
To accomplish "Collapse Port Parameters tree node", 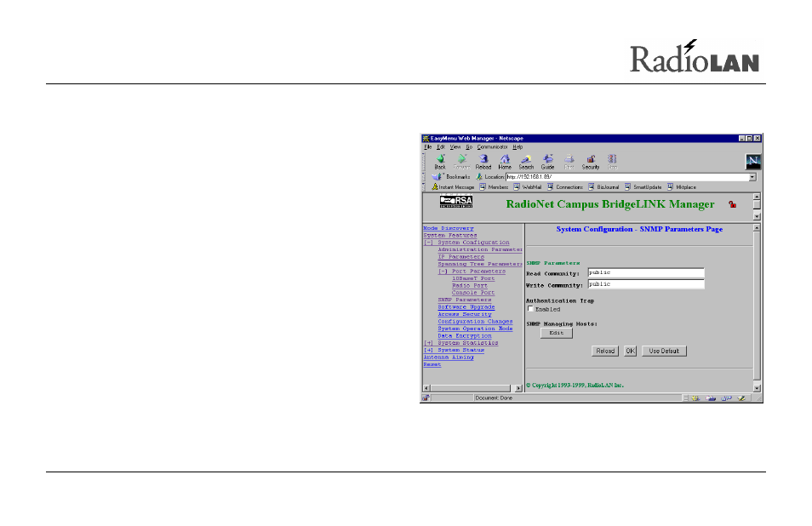I will point(443,272).
